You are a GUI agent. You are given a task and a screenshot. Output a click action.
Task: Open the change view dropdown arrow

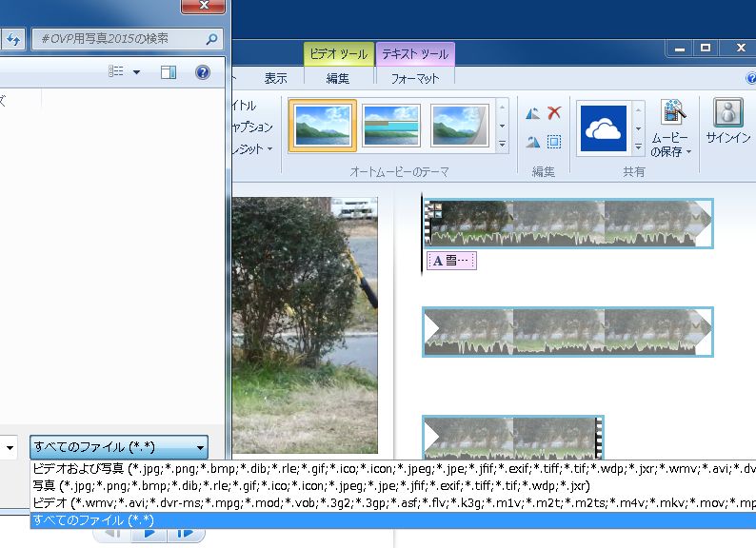click(x=136, y=72)
